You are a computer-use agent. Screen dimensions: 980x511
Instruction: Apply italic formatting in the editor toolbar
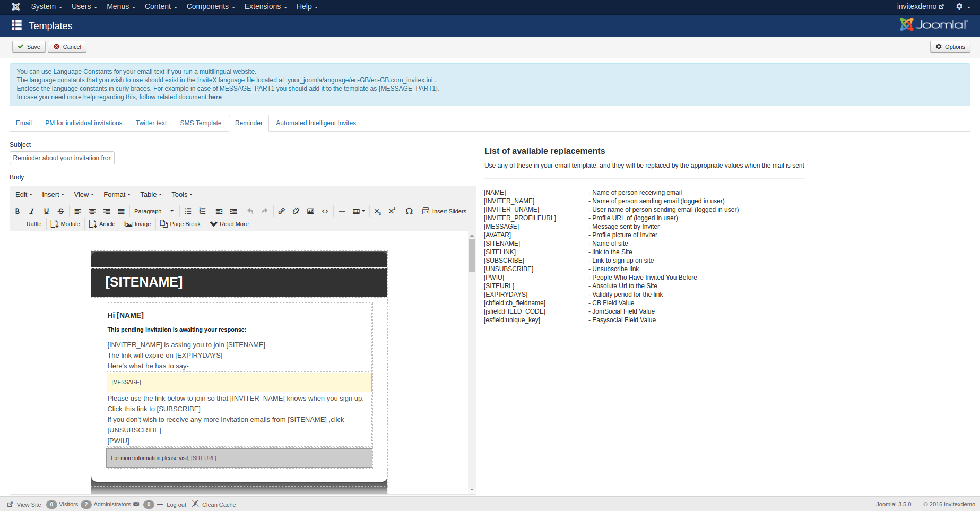click(32, 211)
